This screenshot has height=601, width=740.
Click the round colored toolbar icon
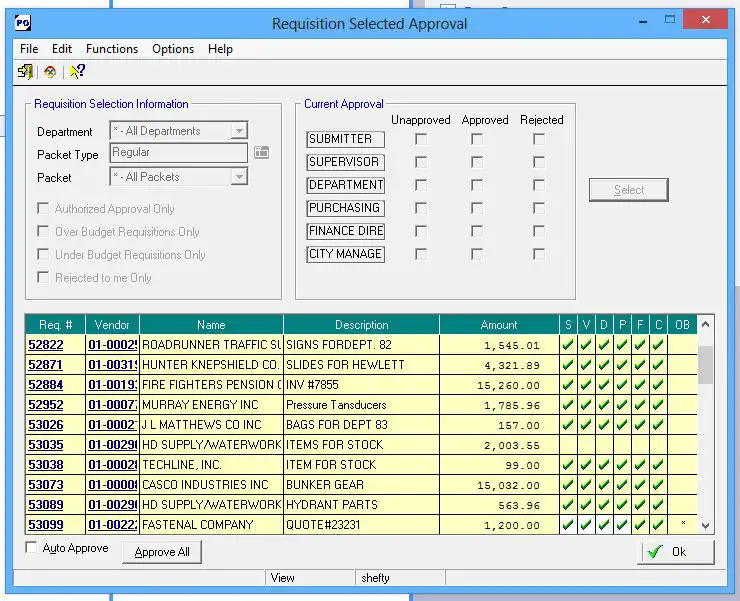50,72
